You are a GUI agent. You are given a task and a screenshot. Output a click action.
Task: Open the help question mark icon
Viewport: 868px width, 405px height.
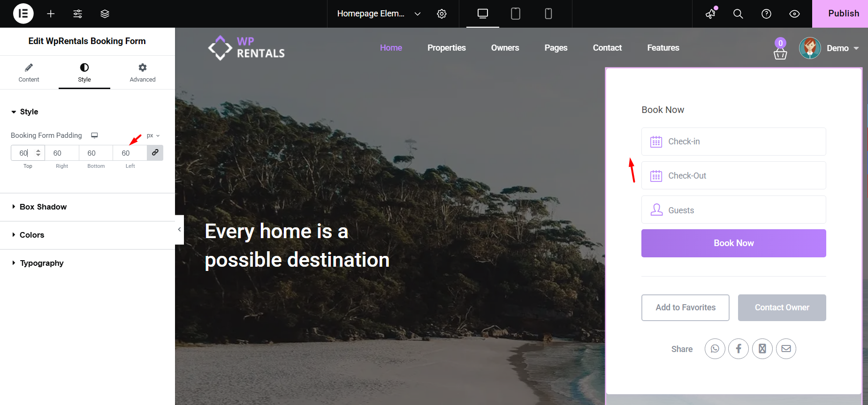coord(766,14)
